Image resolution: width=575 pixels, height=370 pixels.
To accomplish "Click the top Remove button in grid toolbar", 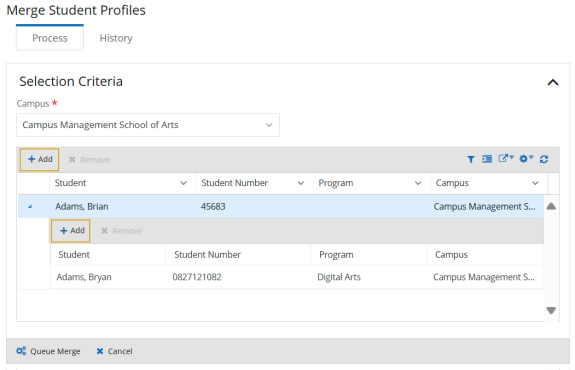I will [x=89, y=160].
